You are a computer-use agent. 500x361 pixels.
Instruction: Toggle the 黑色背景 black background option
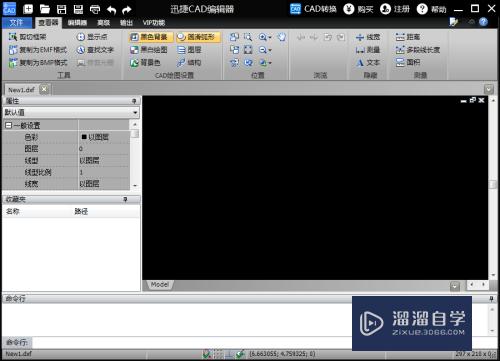tap(151, 37)
